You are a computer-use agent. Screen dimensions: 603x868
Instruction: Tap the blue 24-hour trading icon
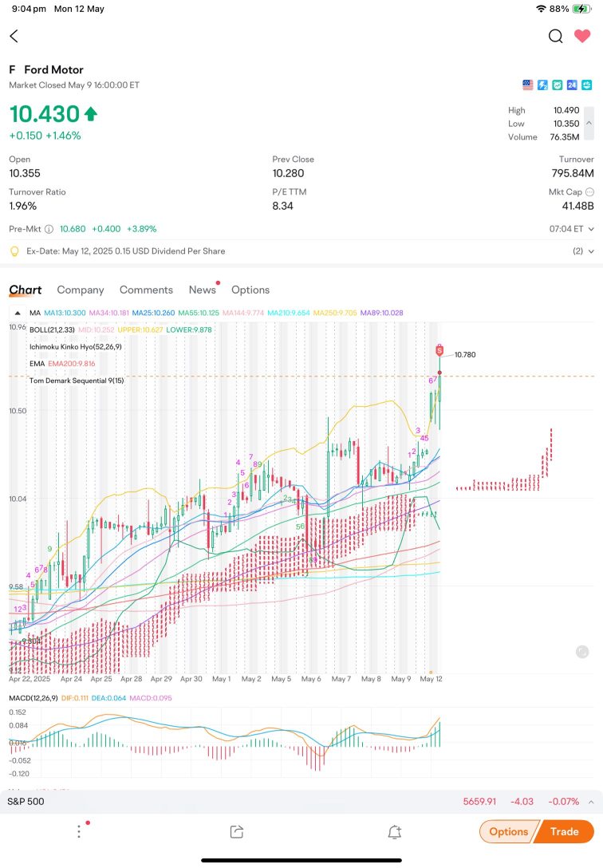click(572, 85)
